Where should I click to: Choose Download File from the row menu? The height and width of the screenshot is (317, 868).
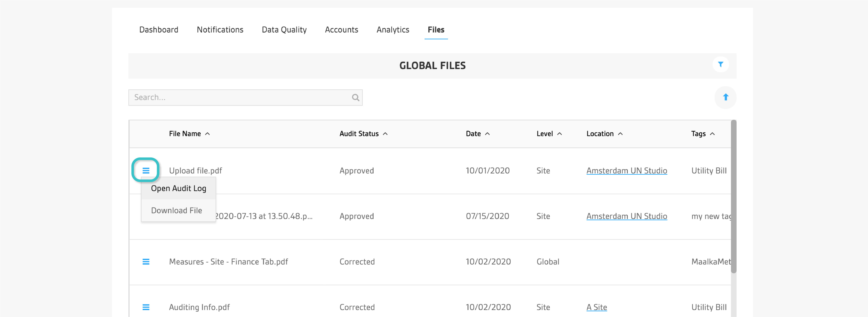coord(178,210)
